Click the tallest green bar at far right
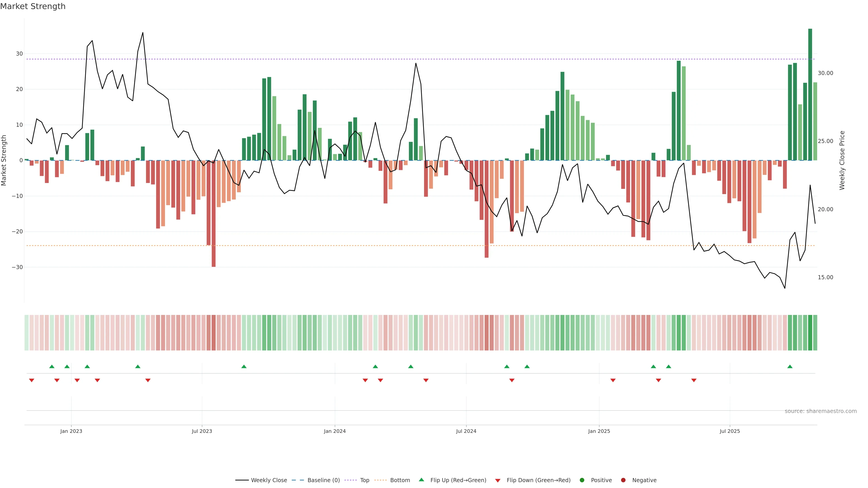The width and height of the screenshot is (868, 488). click(x=810, y=94)
